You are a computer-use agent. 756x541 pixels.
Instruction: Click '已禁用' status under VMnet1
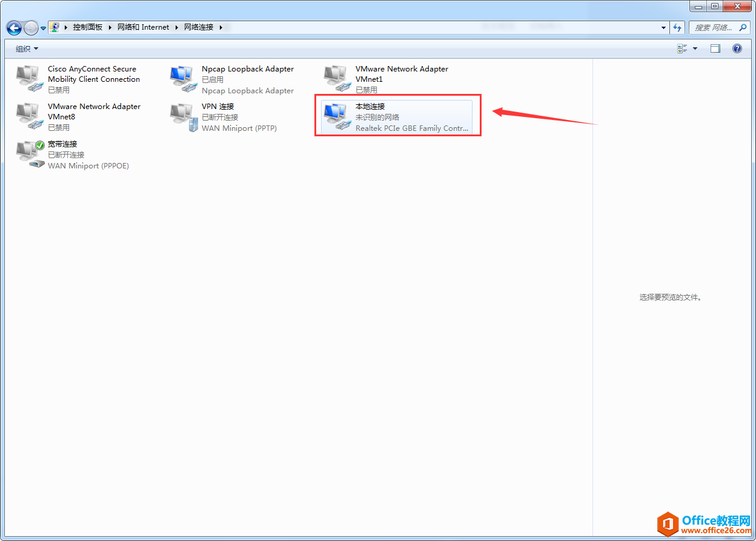[x=366, y=90]
